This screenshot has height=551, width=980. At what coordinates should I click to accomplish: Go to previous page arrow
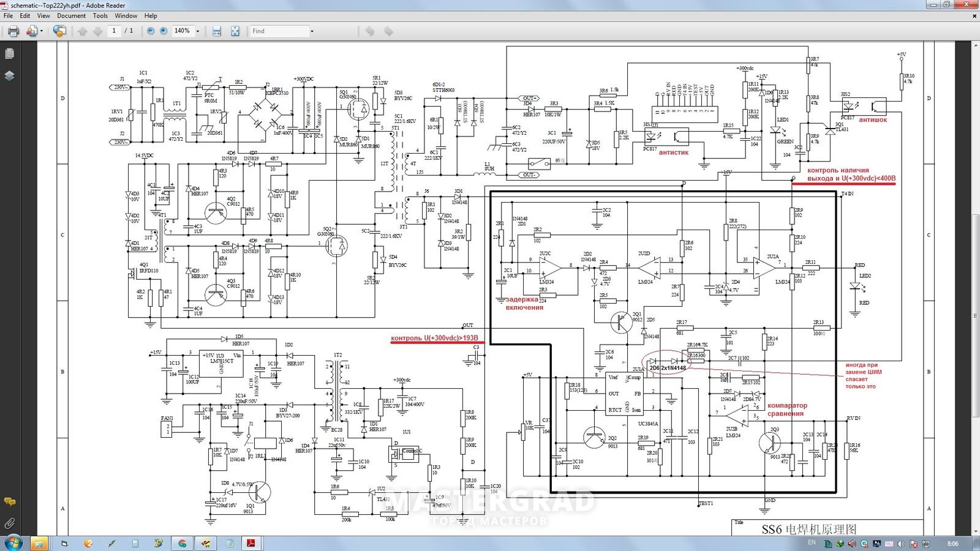(x=83, y=31)
